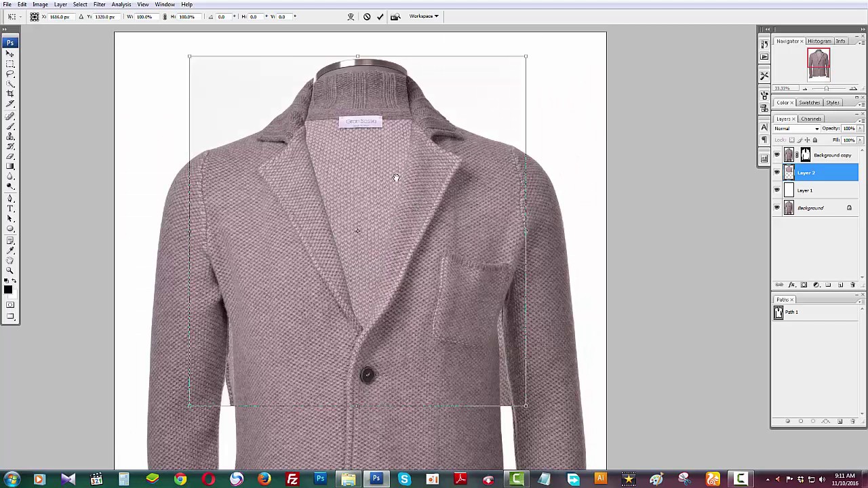
Task: Select the Path Selection tool
Action: click(10, 218)
